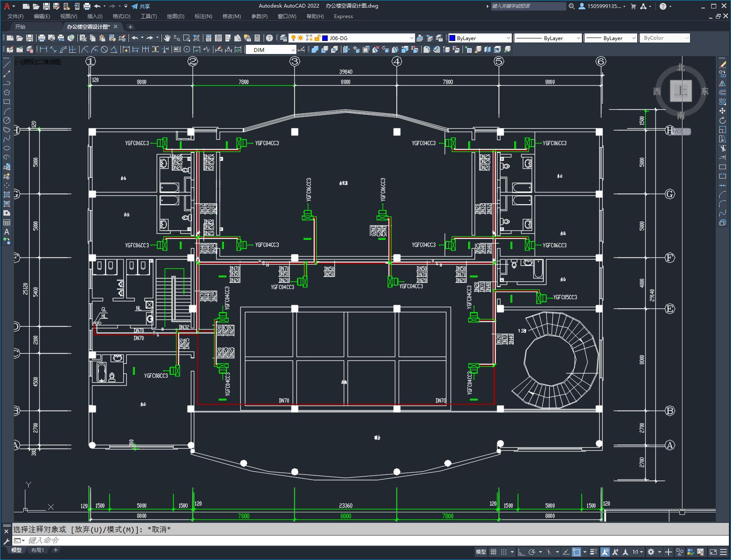Click the new drawing tab plus button
The height and width of the screenshot is (560, 731).
pos(130,27)
